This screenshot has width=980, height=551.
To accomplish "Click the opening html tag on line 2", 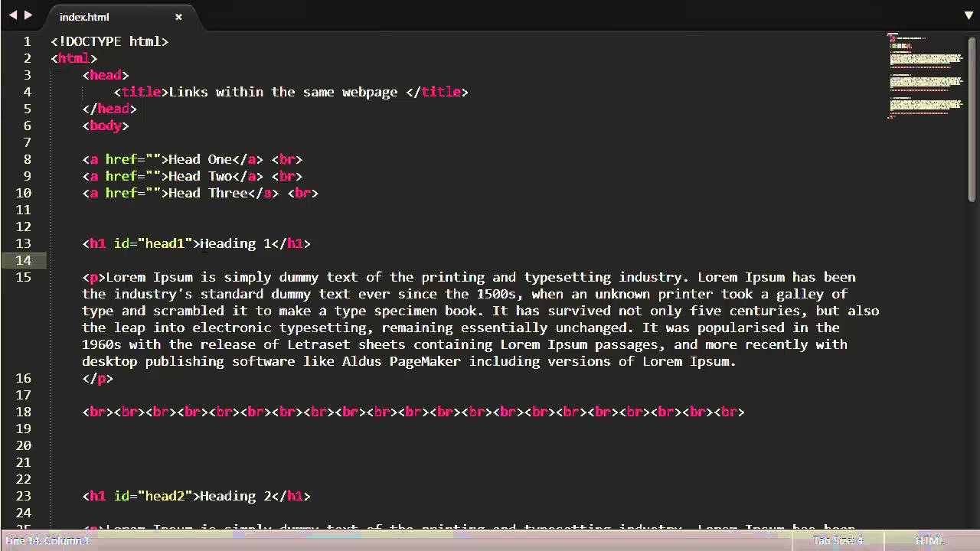I will 74,58.
